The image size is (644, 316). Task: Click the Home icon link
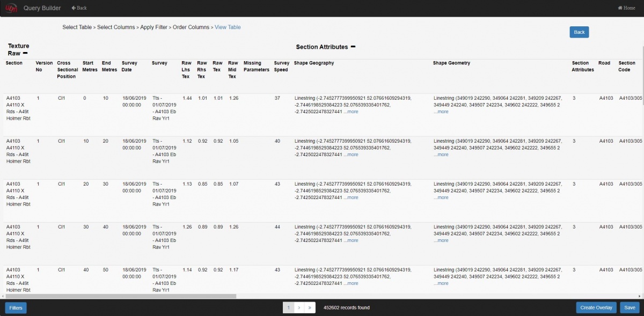pyautogui.click(x=626, y=8)
